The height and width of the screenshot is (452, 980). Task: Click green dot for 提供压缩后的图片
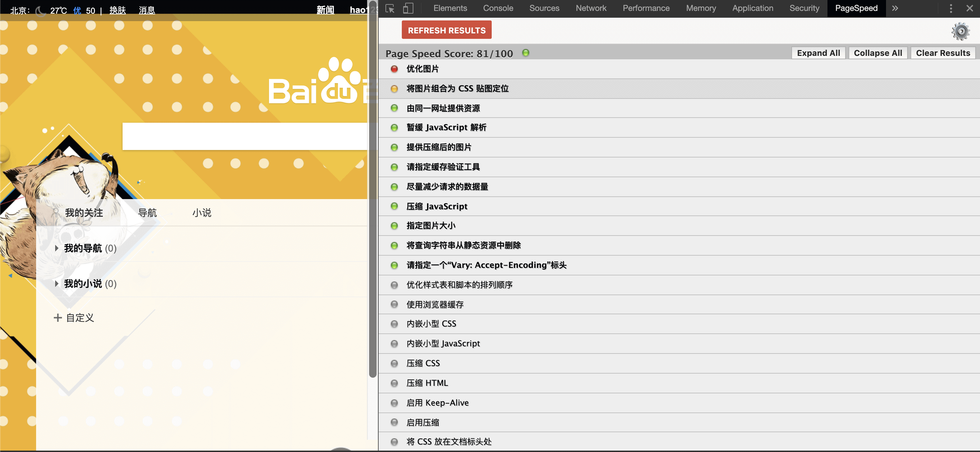coord(394,147)
